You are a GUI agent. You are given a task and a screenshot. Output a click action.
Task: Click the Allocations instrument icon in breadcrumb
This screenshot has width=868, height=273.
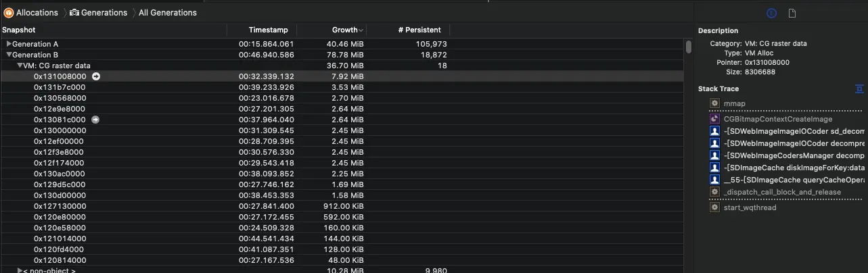point(9,12)
